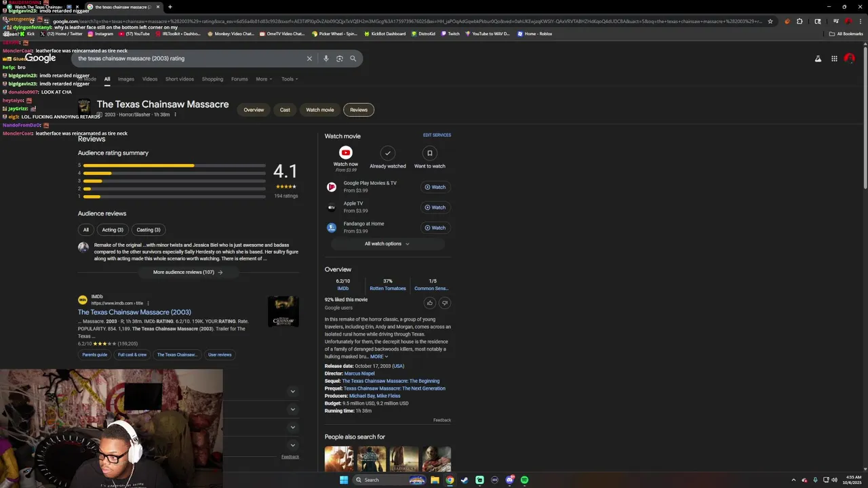Switch to Short videos tab
The image size is (868, 488).
[x=180, y=79]
